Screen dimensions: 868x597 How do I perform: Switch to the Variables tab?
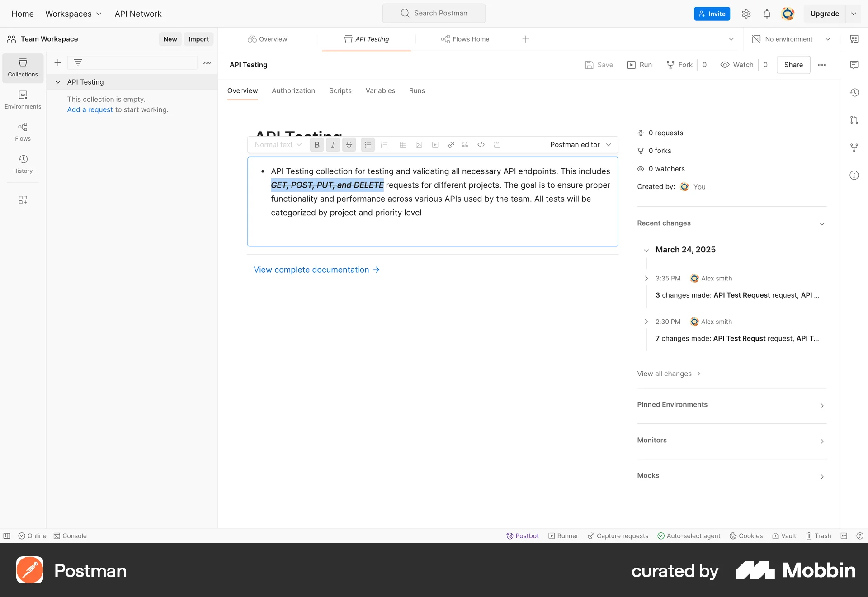(x=380, y=90)
